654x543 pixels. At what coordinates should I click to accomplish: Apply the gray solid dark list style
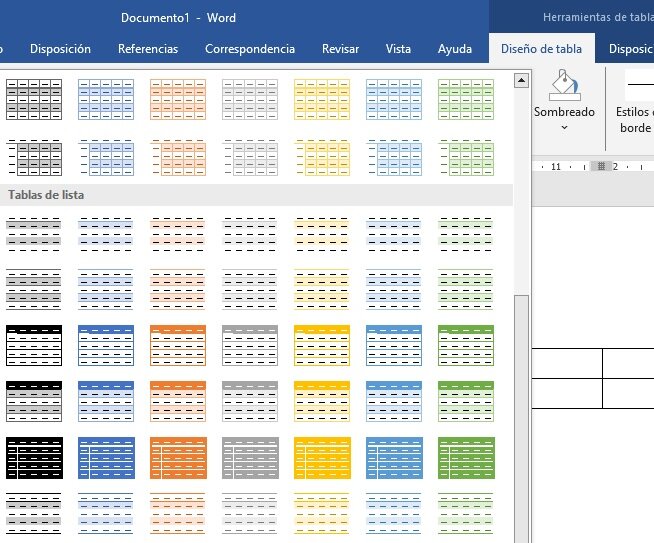[x=250, y=458]
